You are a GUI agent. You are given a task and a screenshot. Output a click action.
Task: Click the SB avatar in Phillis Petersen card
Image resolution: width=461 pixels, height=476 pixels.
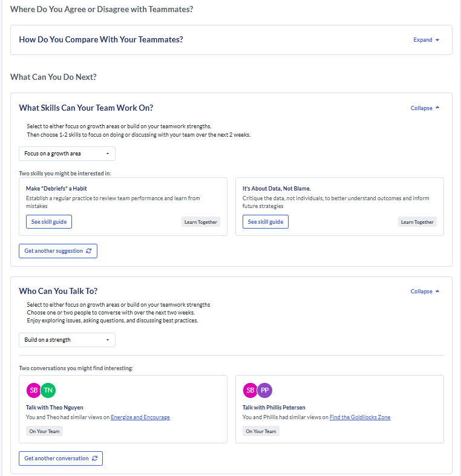coord(250,390)
